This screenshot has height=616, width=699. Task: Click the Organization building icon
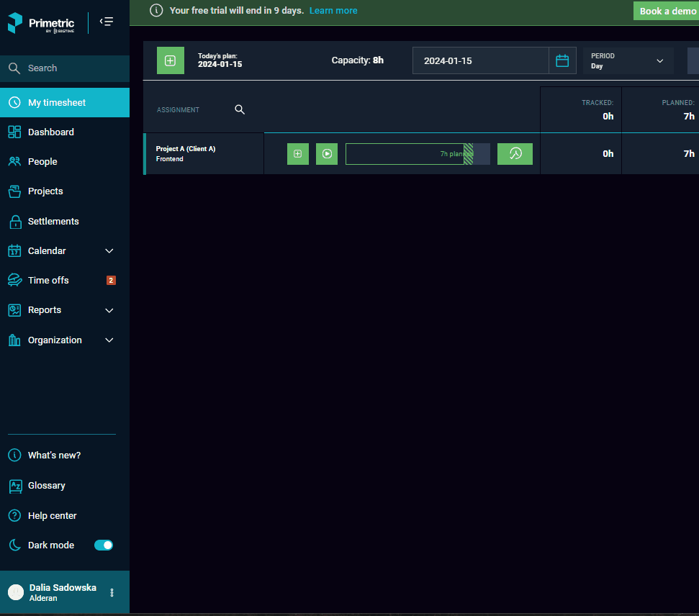click(x=14, y=340)
